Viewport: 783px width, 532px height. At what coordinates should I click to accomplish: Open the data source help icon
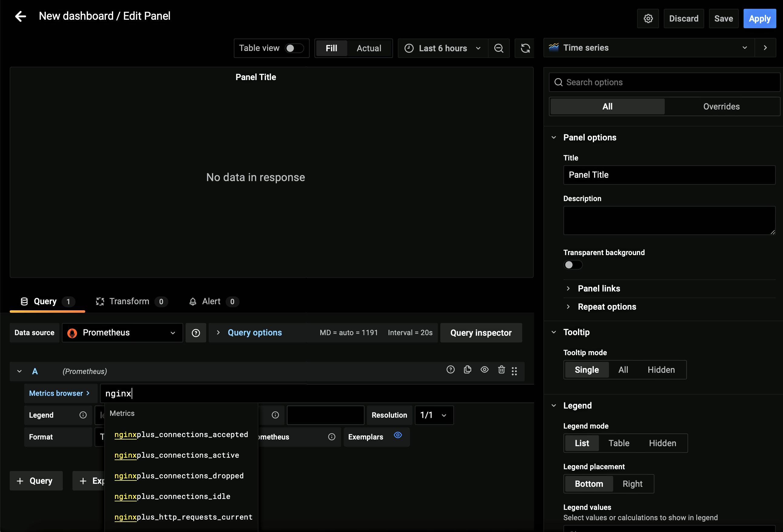[x=196, y=333]
